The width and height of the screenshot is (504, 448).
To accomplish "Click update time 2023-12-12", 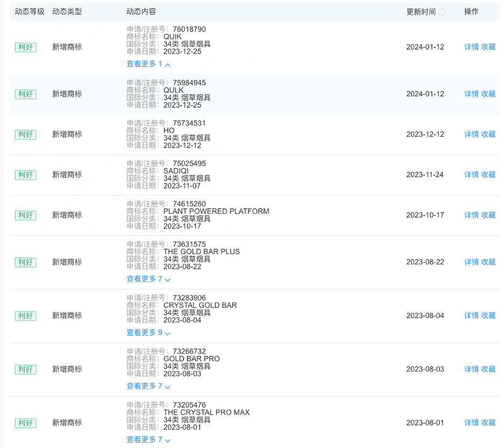I will point(425,134).
